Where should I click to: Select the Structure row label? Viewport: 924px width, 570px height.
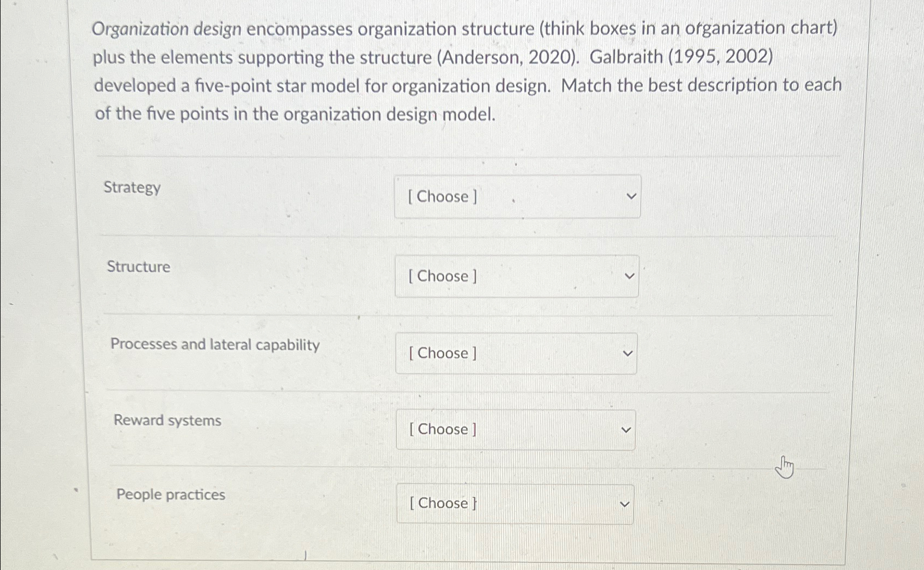[139, 267]
